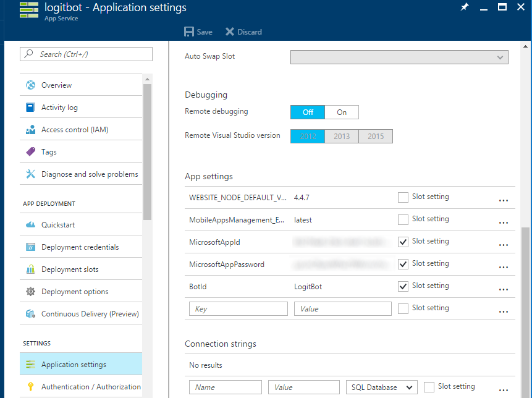The height and width of the screenshot is (398, 532).
Task: Click the Overview globe icon
Action: pyautogui.click(x=30, y=85)
